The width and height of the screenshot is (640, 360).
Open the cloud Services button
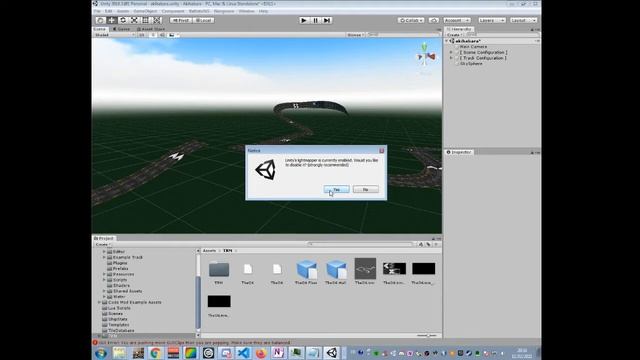pos(434,20)
